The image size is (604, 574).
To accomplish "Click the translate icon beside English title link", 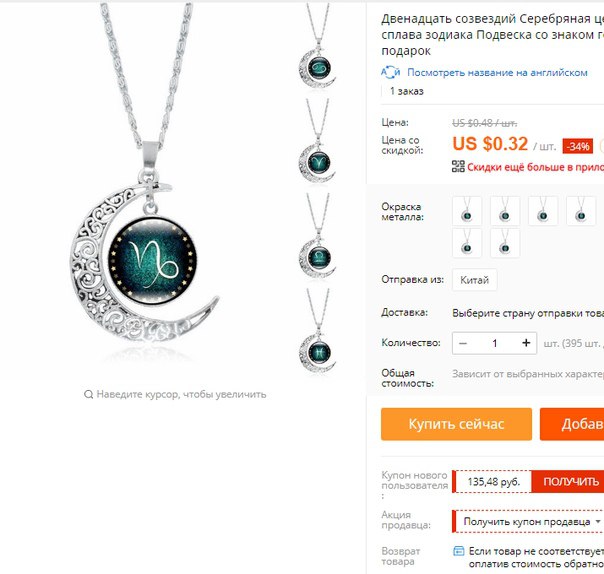I will click(x=390, y=72).
